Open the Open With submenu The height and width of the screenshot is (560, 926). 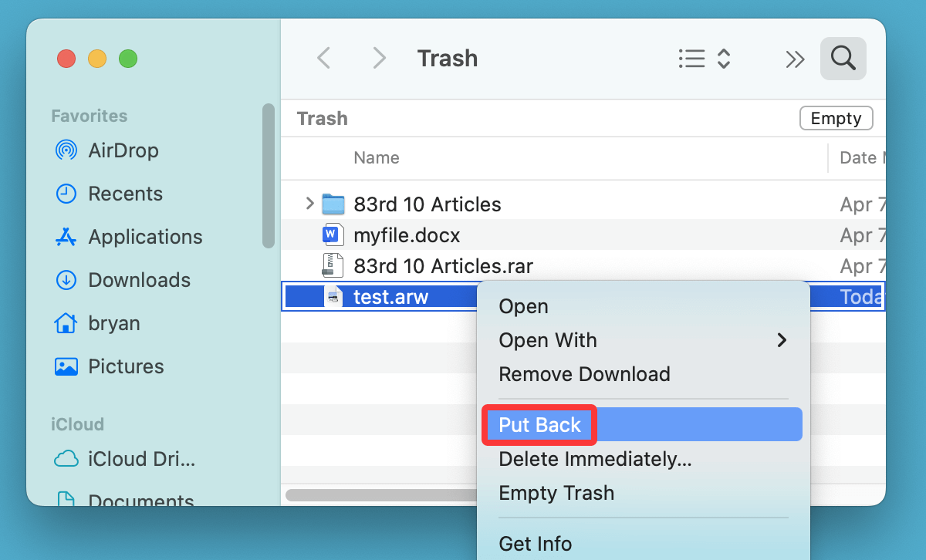point(548,340)
